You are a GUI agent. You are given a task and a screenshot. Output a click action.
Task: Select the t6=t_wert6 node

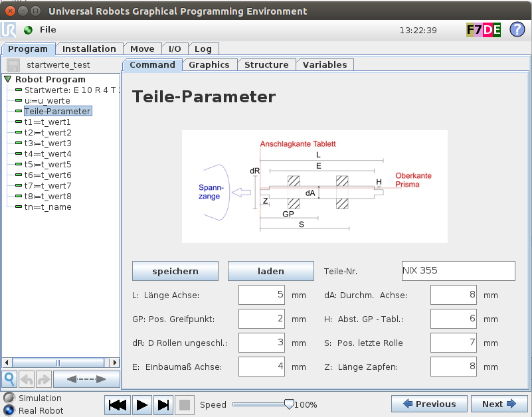coord(43,175)
